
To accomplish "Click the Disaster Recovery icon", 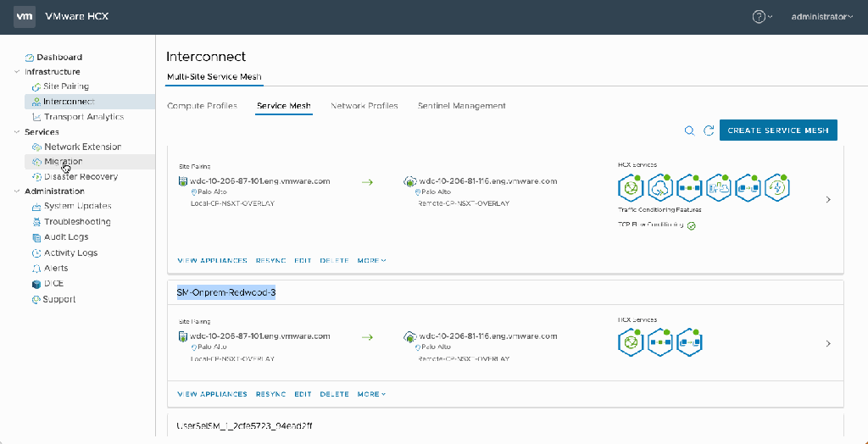I will [x=37, y=177].
